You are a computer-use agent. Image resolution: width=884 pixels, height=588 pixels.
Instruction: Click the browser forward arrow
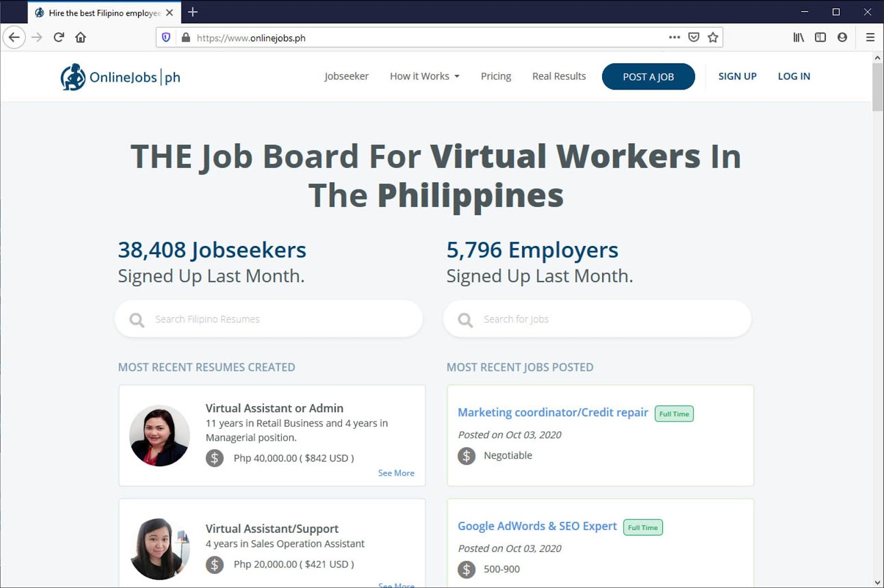(37, 38)
